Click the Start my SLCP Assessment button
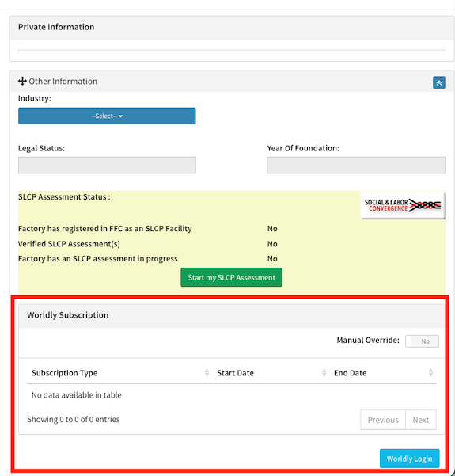Screen dimensions: 455x476 pyautogui.click(x=231, y=277)
